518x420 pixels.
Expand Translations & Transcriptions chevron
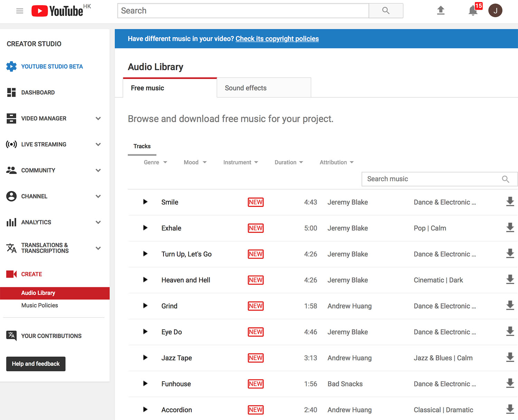[x=98, y=248]
